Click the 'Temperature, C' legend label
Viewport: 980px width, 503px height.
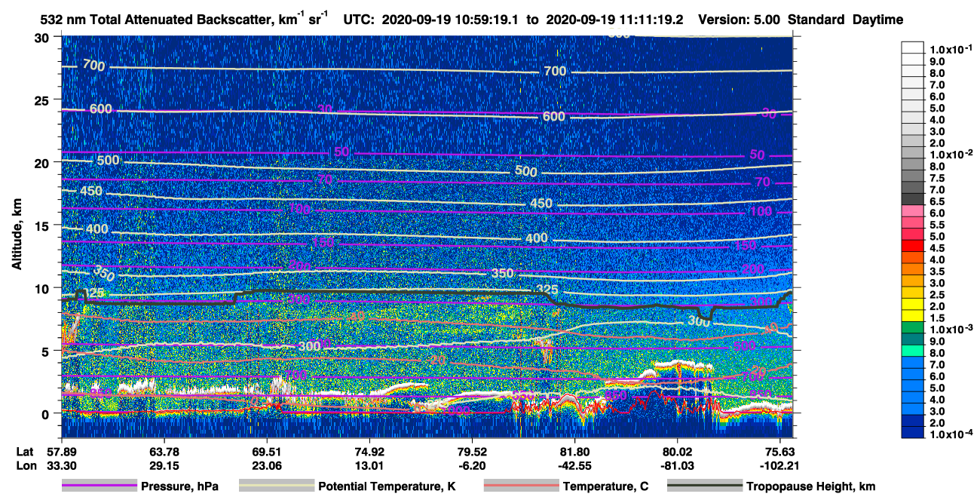click(605, 486)
